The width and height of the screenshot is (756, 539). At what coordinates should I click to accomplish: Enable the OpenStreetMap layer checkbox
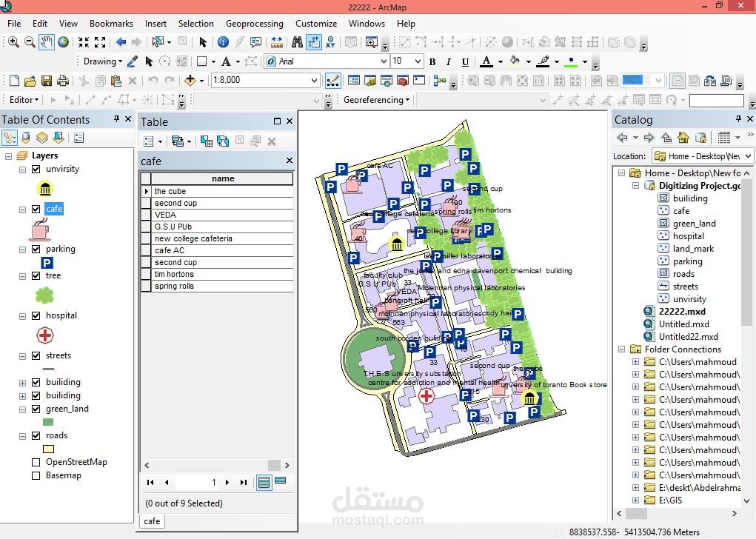(36, 462)
